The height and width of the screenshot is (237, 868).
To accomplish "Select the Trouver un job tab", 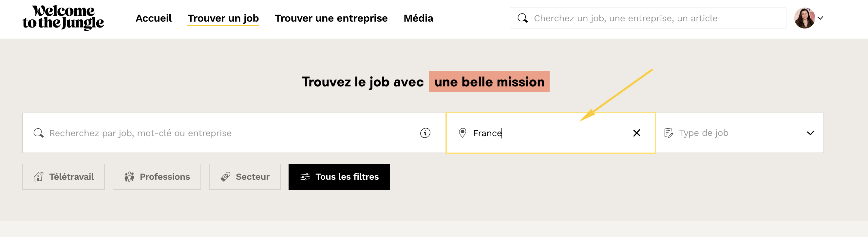I will point(223,18).
